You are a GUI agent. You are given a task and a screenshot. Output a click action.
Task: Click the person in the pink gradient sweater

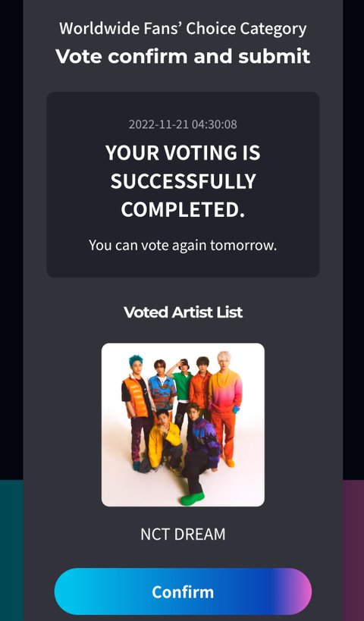[225, 404]
